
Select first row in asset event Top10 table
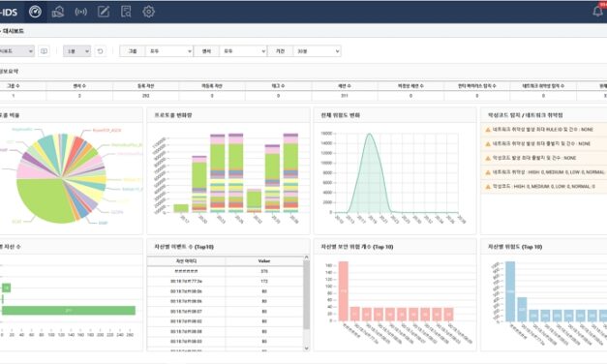point(225,271)
